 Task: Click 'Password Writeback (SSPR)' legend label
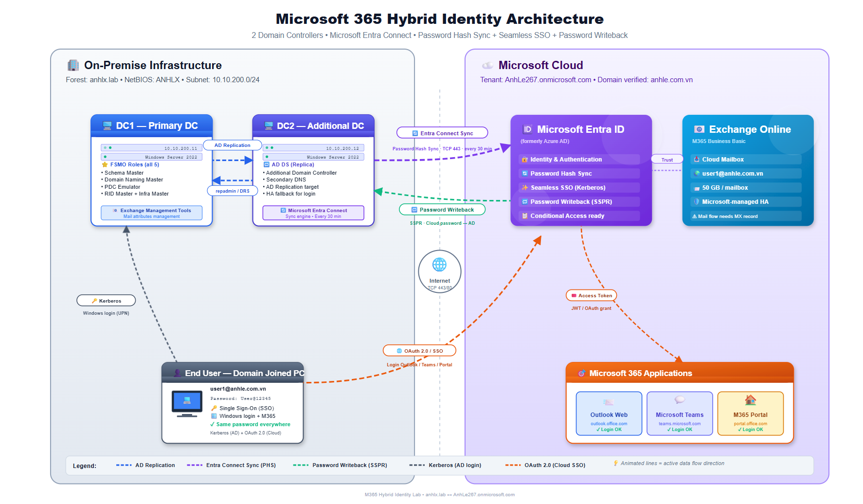click(x=350, y=465)
